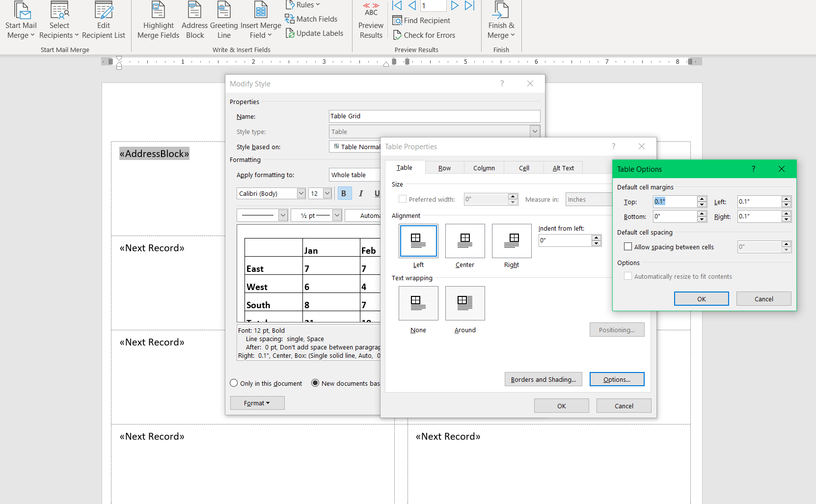Insert a Greeting Line
Viewport: 816px width, 504px height.
click(224, 21)
